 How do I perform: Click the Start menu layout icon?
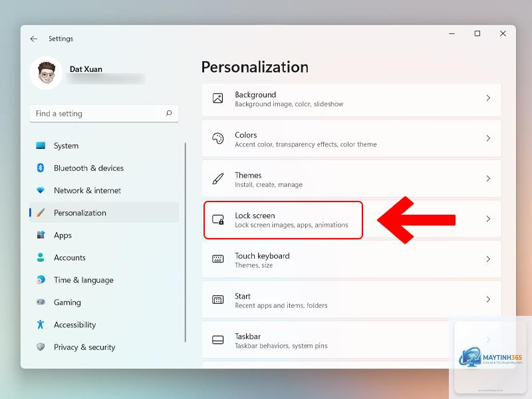click(x=218, y=300)
